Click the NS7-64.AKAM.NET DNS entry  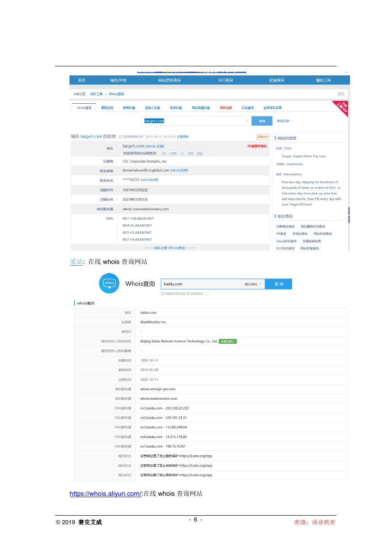(x=137, y=240)
